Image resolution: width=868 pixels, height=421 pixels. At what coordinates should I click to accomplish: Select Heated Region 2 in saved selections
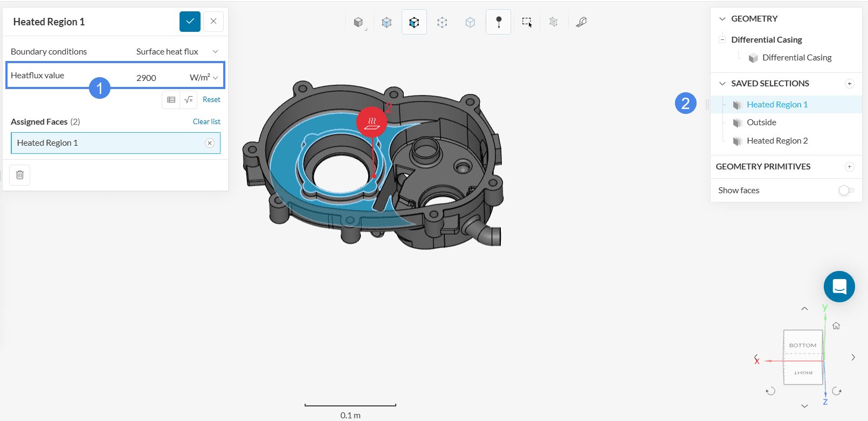pos(777,141)
